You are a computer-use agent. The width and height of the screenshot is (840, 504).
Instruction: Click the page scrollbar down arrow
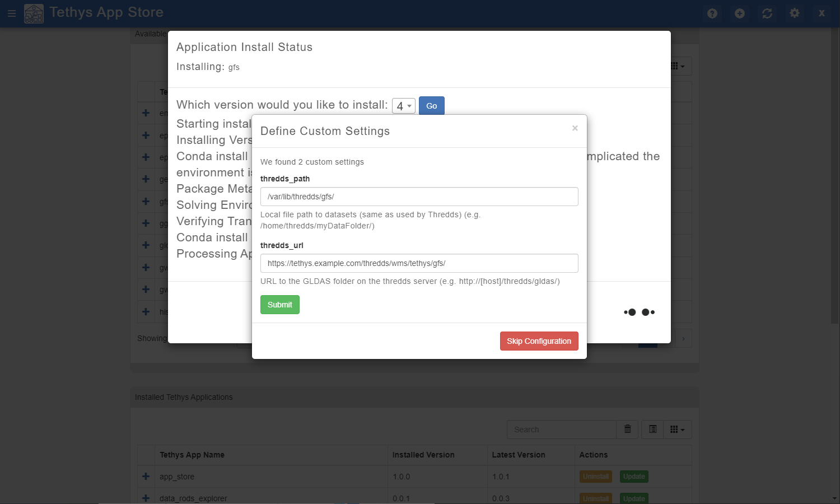point(835,498)
